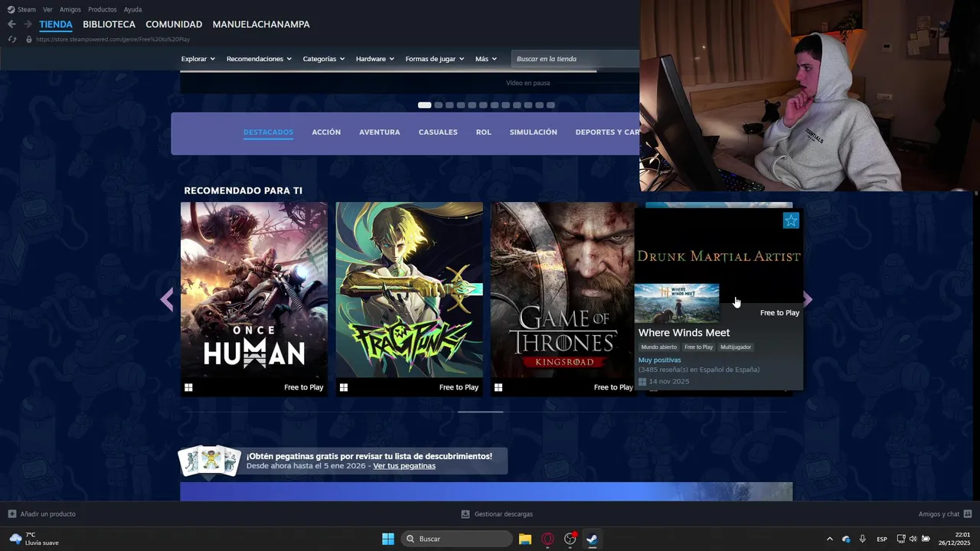This screenshot has height=551, width=980.
Task: Click the Muy positivas review link
Action: pos(660,360)
